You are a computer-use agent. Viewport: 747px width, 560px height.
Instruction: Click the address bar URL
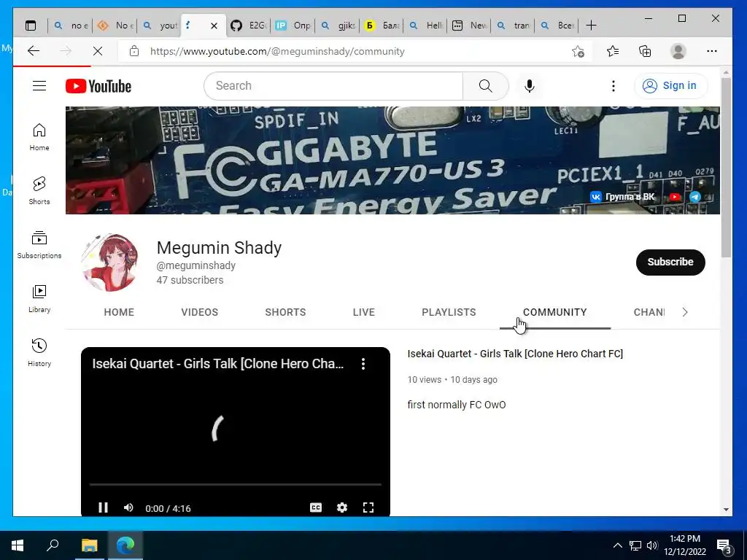pos(277,52)
